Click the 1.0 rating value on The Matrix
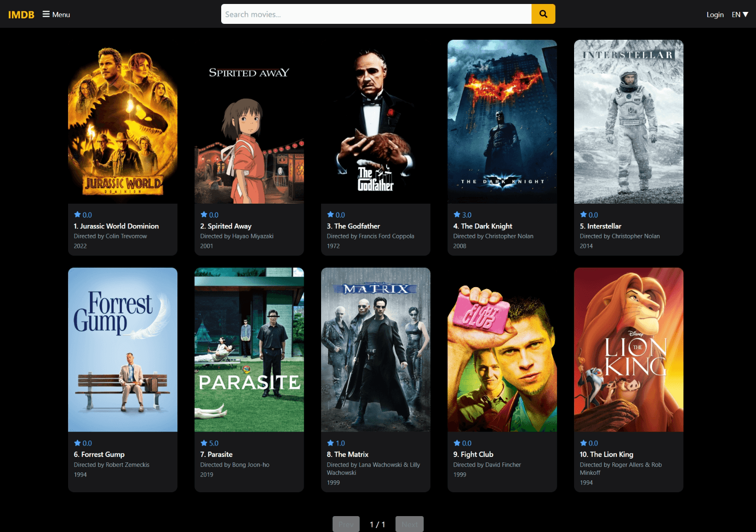This screenshot has width=756, height=532. point(340,443)
